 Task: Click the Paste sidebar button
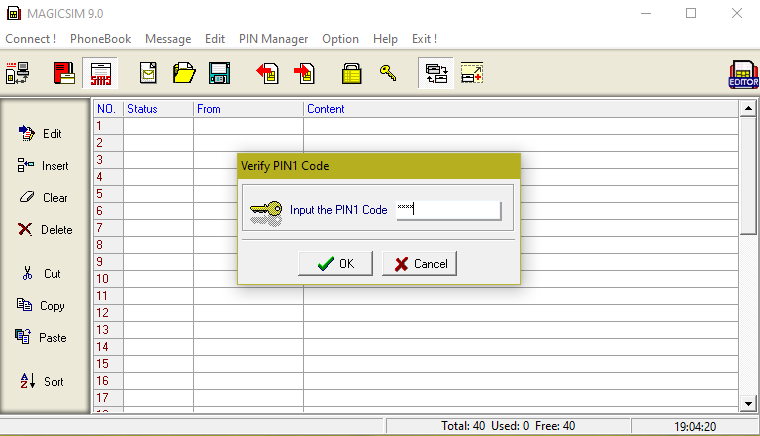pos(41,337)
